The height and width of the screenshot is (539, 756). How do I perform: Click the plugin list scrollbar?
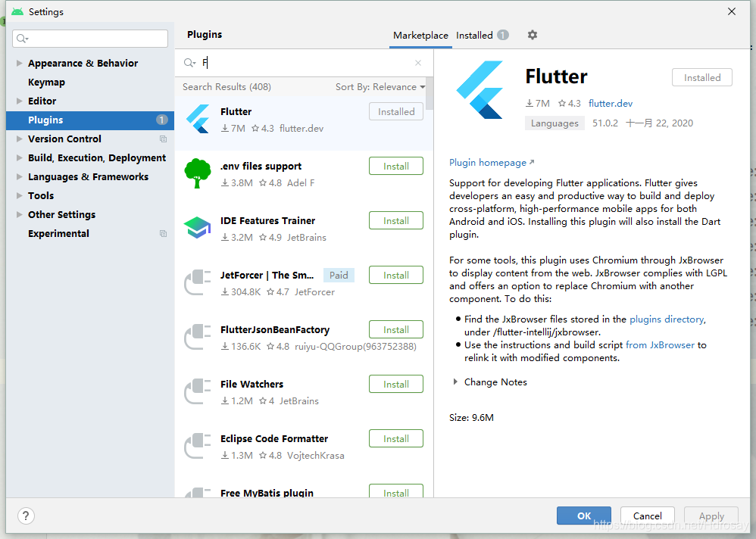[x=430, y=93]
